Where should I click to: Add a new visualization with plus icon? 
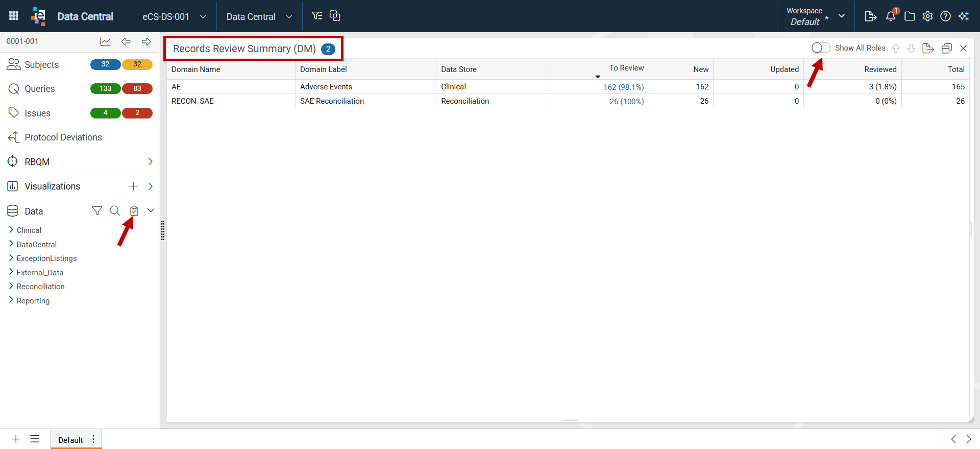(x=133, y=186)
